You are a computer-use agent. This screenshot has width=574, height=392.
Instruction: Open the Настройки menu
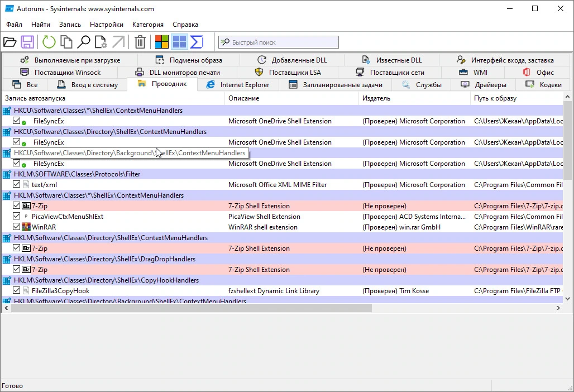click(x=107, y=25)
